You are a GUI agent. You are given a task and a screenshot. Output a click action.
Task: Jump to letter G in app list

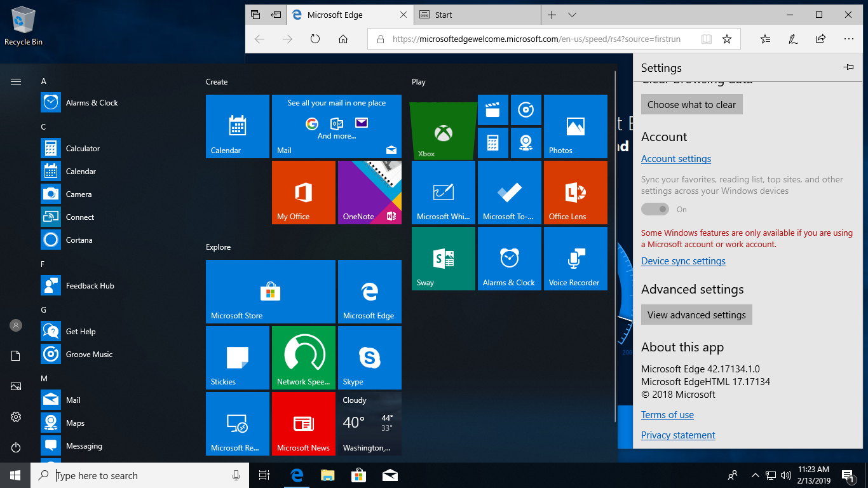44,310
